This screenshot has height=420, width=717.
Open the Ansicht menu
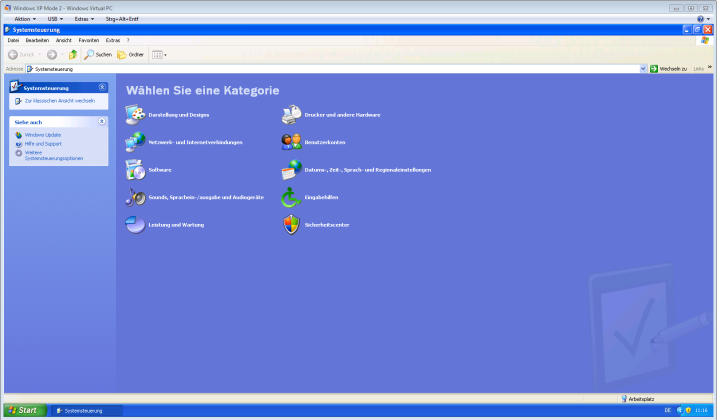[x=64, y=41]
